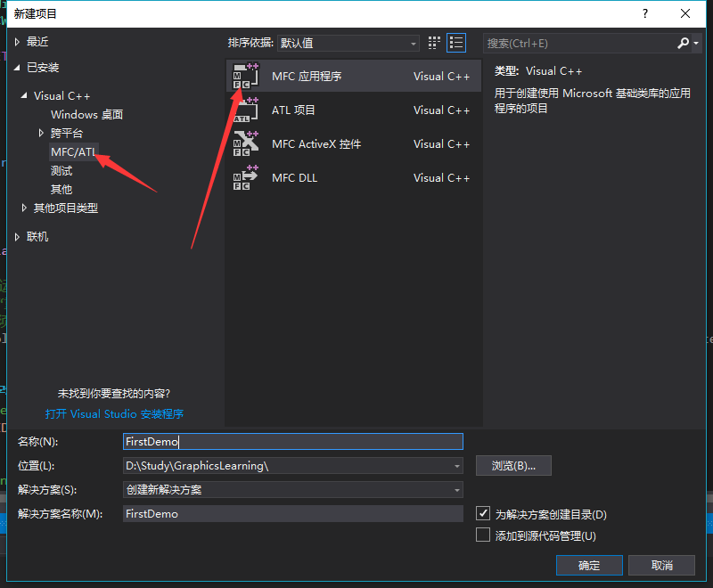Select the MFC DLL template icon
713x588 pixels.
(245, 177)
